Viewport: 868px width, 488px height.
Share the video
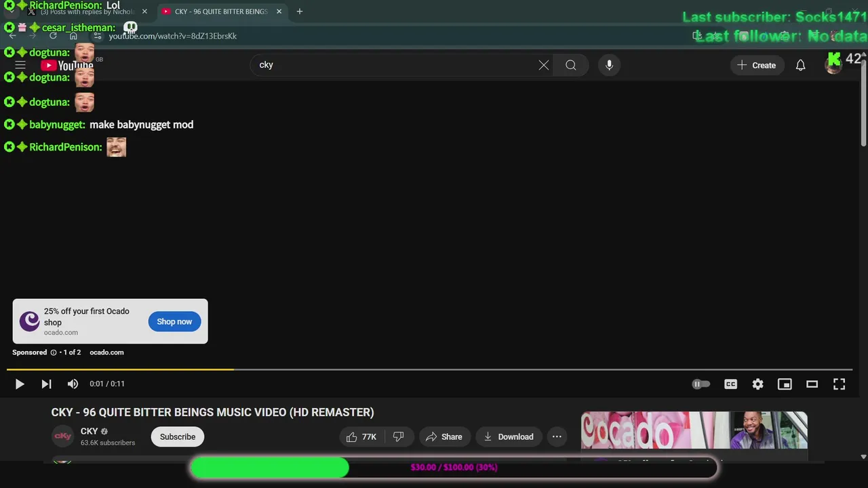pyautogui.click(x=444, y=436)
